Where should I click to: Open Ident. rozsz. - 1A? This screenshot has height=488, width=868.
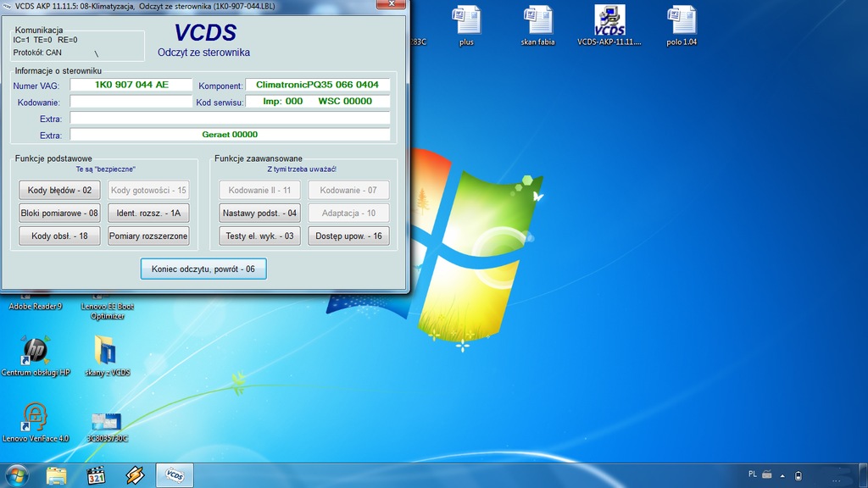pos(148,213)
